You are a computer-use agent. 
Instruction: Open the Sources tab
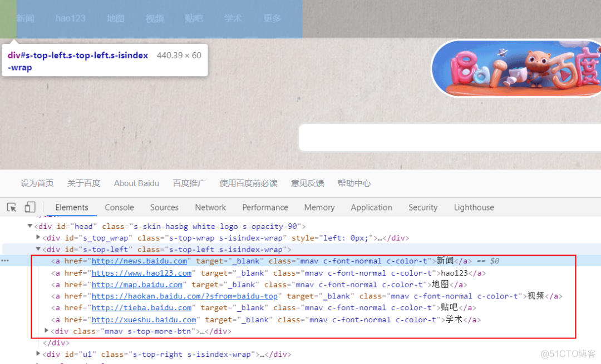point(164,207)
